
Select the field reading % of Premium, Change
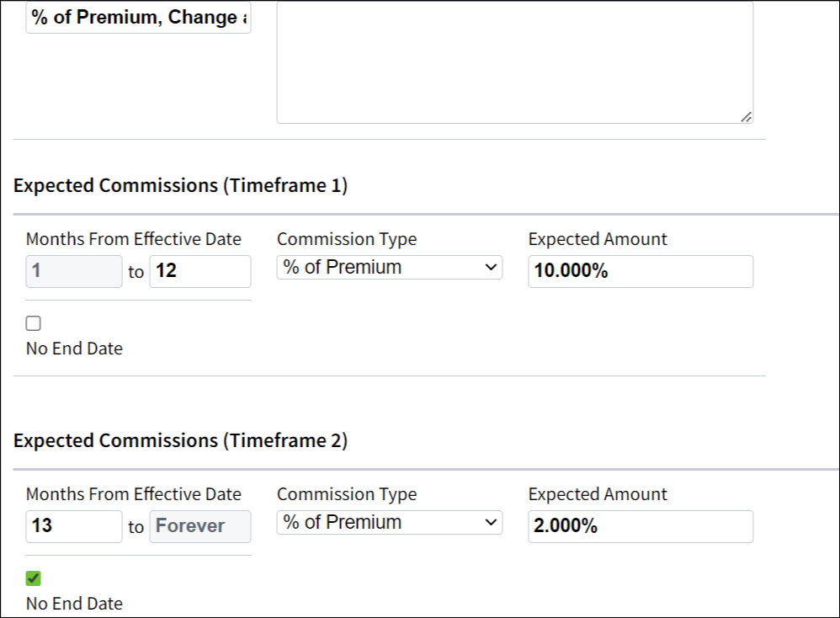pyautogui.click(x=137, y=17)
